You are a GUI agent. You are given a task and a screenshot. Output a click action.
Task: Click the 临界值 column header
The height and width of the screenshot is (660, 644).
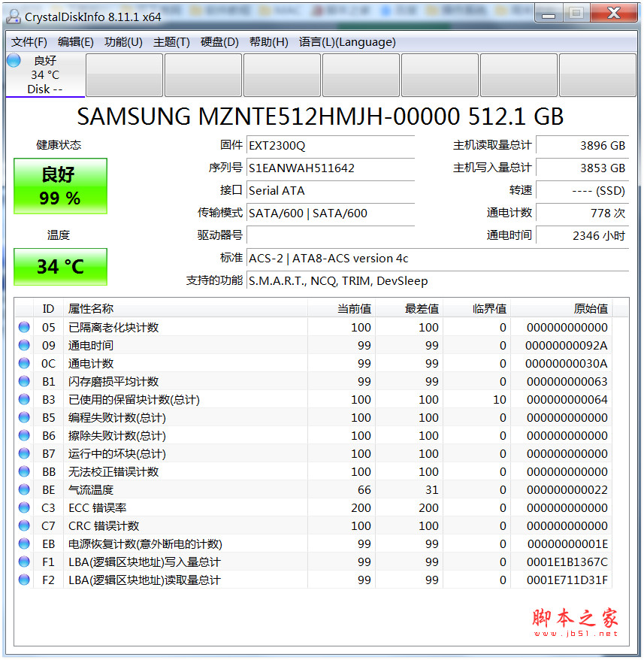[477, 309]
